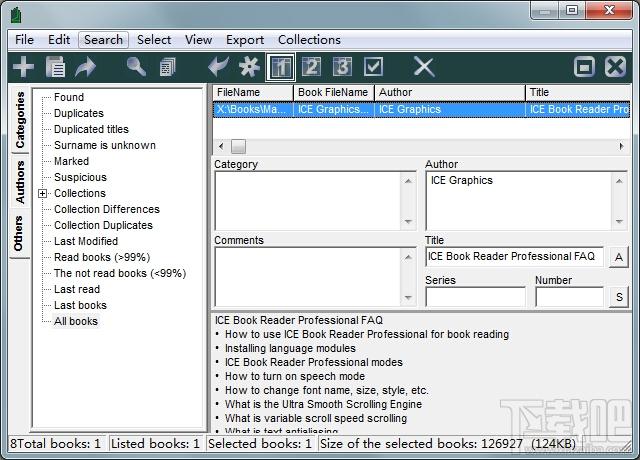Click book list scroll right arrow
The image size is (640, 460).
pos(621,146)
